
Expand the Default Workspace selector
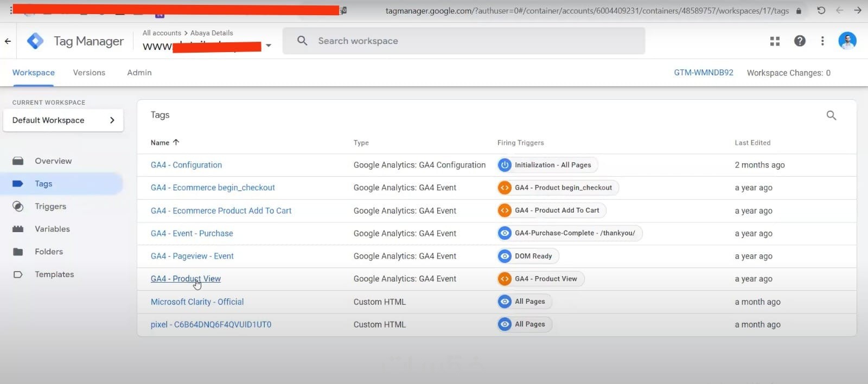pyautogui.click(x=63, y=120)
